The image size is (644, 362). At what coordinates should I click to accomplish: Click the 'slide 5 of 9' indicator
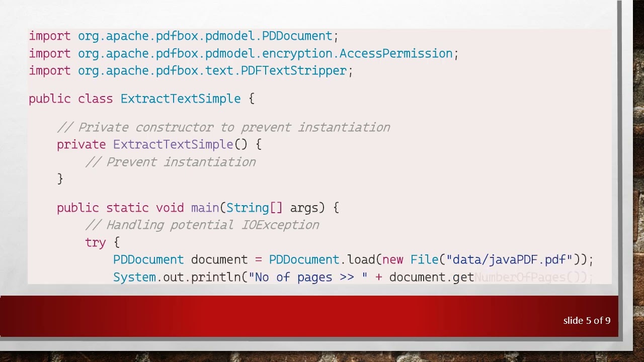tap(587, 321)
